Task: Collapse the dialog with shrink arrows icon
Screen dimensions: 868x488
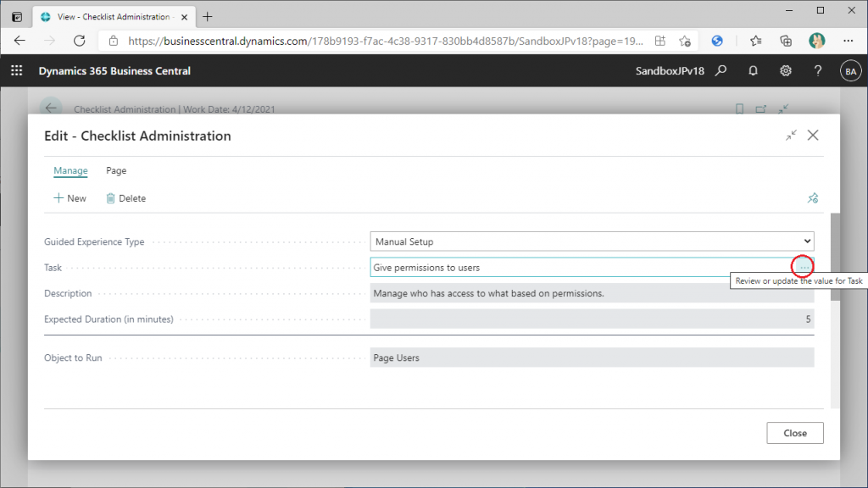Action: tap(791, 135)
